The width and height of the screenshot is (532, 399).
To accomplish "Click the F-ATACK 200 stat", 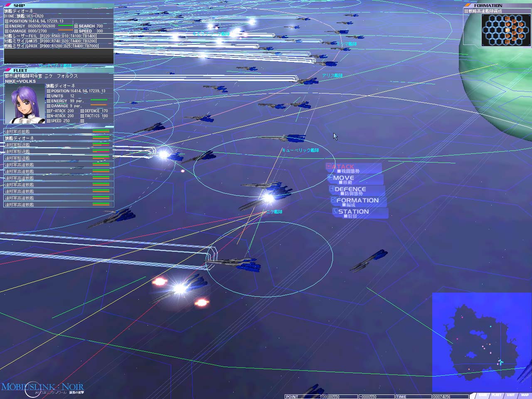I will click(60, 111).
